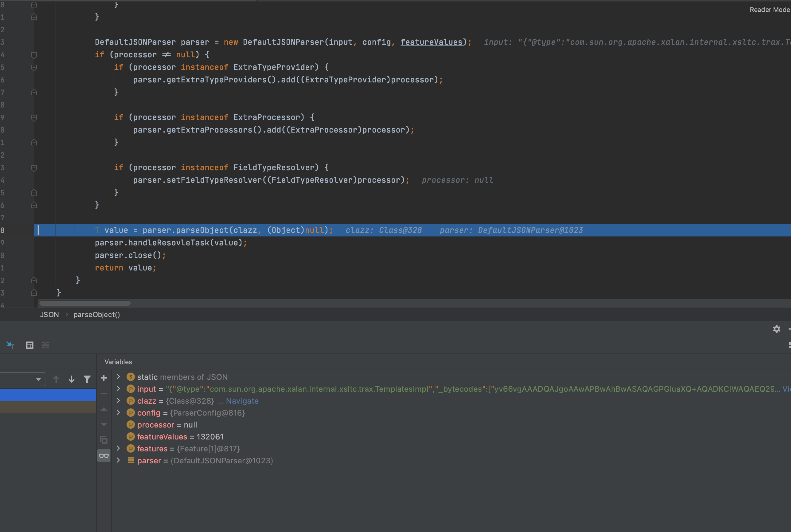Click the duplicate watch copy icon

(104, 440)
